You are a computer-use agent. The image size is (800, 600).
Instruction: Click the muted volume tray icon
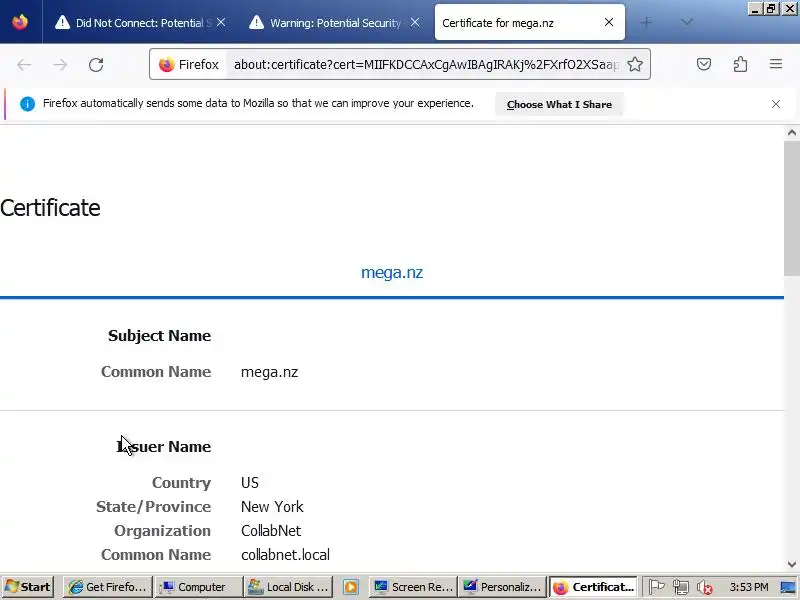[x=705, y=588]
